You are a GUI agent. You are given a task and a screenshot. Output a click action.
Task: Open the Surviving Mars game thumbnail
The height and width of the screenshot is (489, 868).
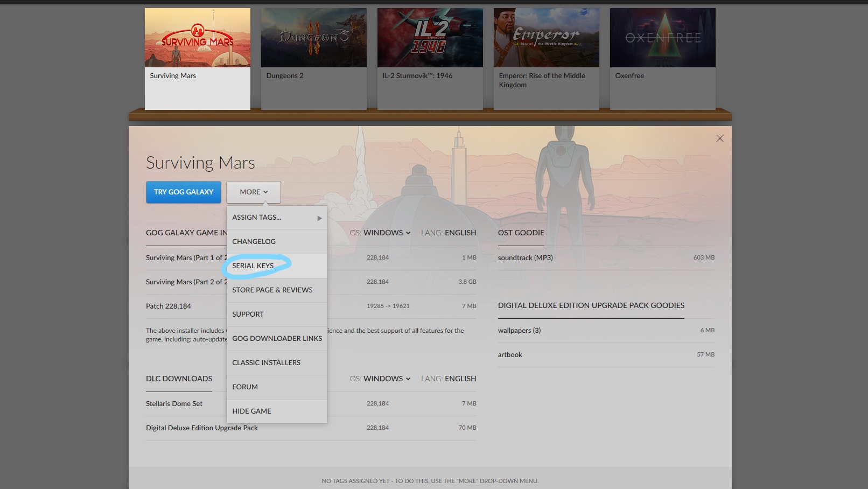point(198,38)
